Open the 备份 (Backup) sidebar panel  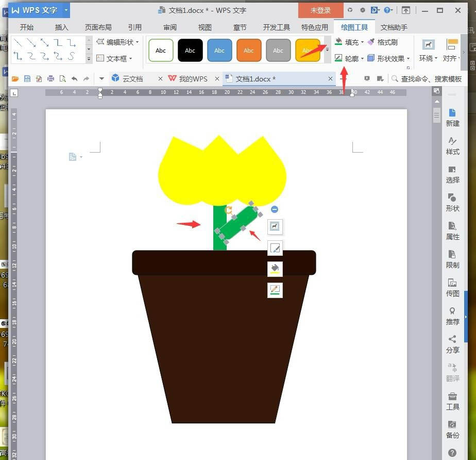[x=452, y=429]
